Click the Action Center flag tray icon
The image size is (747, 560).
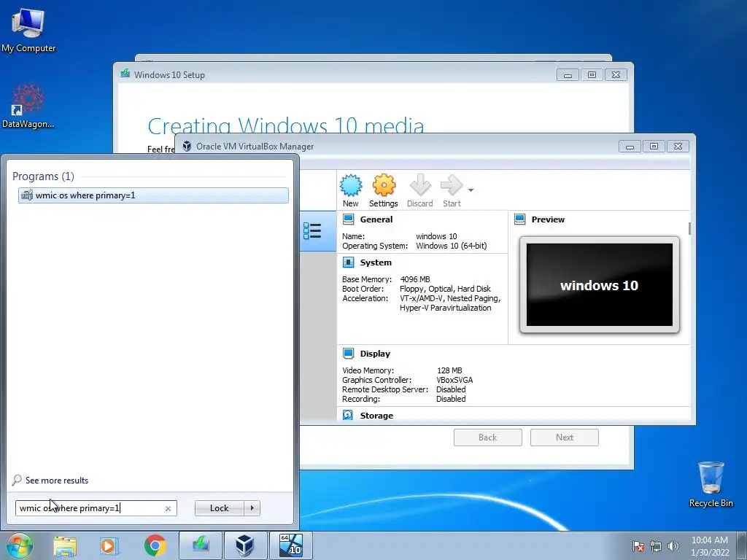click(638, 546)
